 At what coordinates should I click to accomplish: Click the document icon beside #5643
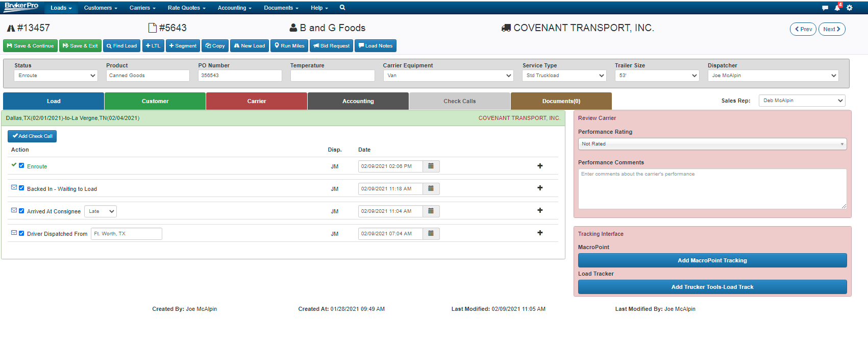[x=152, y=28]
